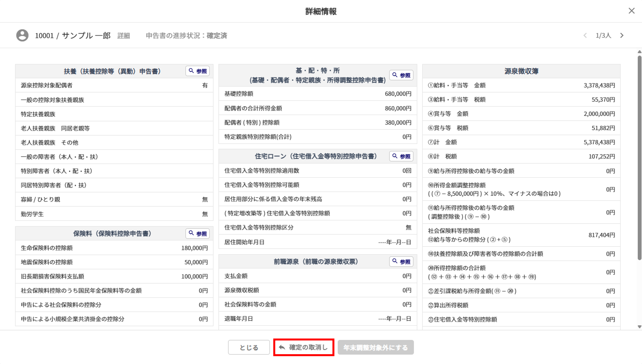Open 参照 for 保険料控除申告書 section
Viewport: 642px width, 364px height.
point(198,233)
